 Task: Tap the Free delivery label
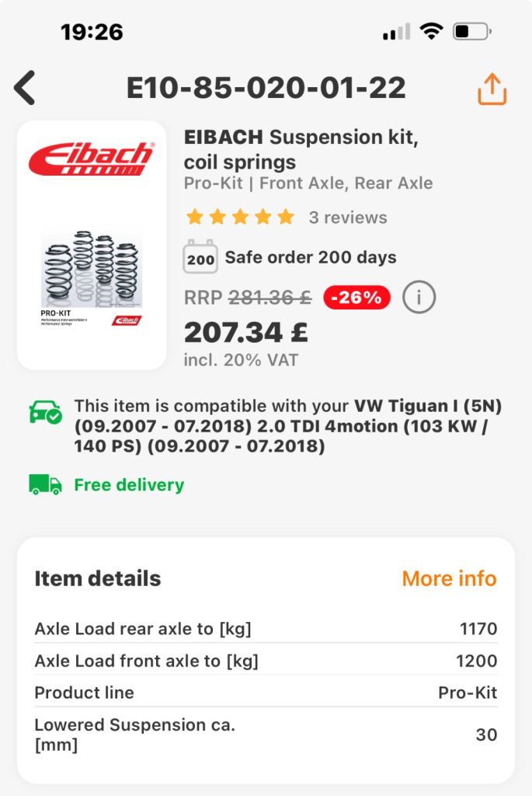[x=129, y=485]
